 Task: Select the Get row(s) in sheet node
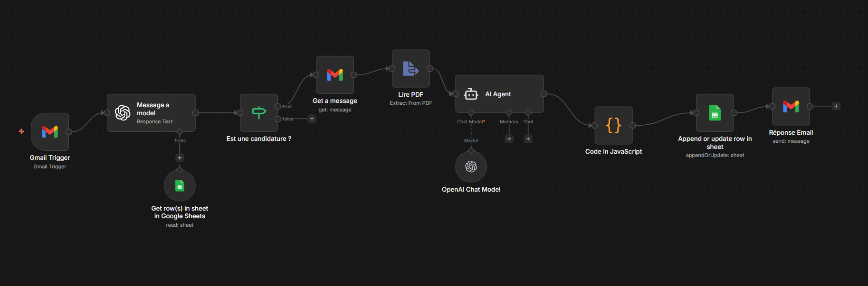pyautogui.click(x=180, y=186)
